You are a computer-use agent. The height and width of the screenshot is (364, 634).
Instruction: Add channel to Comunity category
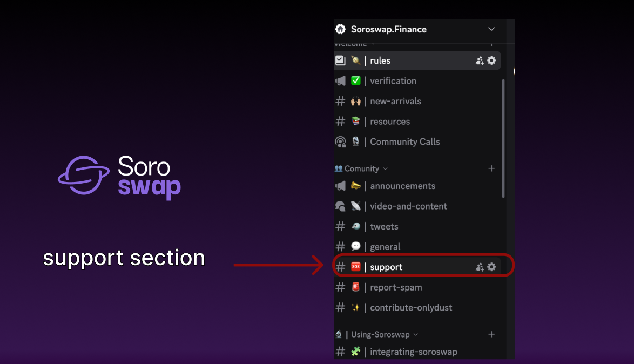coord(491,168)
